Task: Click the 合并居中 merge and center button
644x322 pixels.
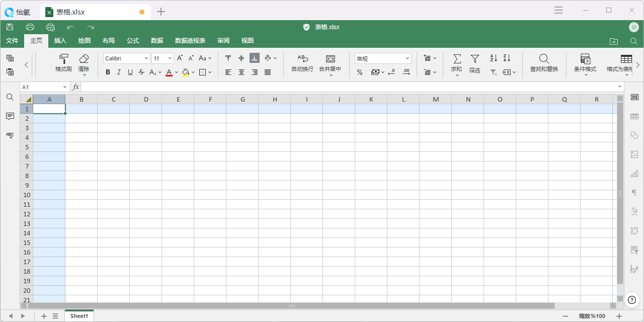Action: coord(330,64)
